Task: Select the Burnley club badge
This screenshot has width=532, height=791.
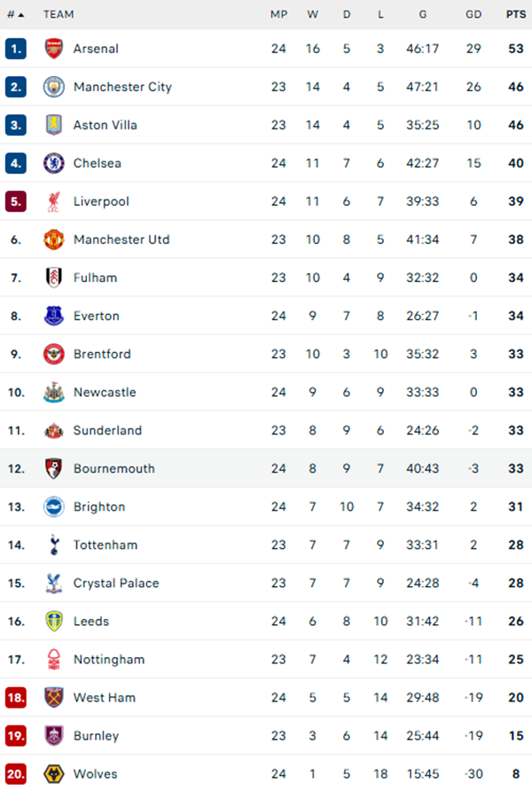Action: (x=53, y=735)
